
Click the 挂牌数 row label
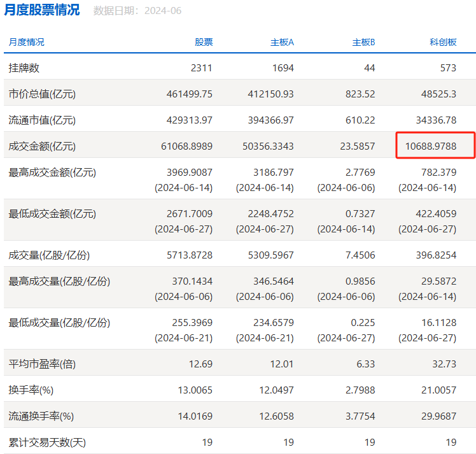tap(24, 67)
